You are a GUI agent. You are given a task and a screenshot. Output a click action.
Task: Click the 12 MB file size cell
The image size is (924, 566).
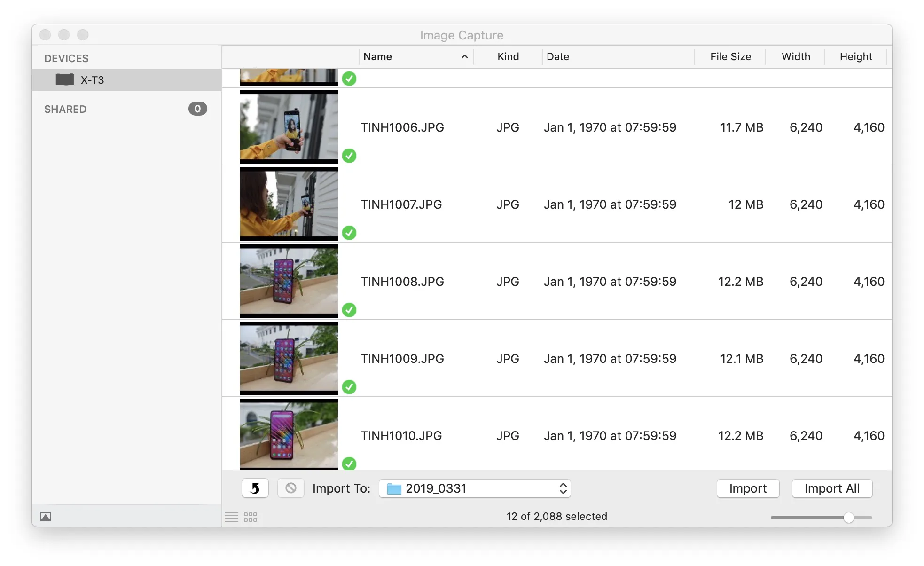coord(746,204)
